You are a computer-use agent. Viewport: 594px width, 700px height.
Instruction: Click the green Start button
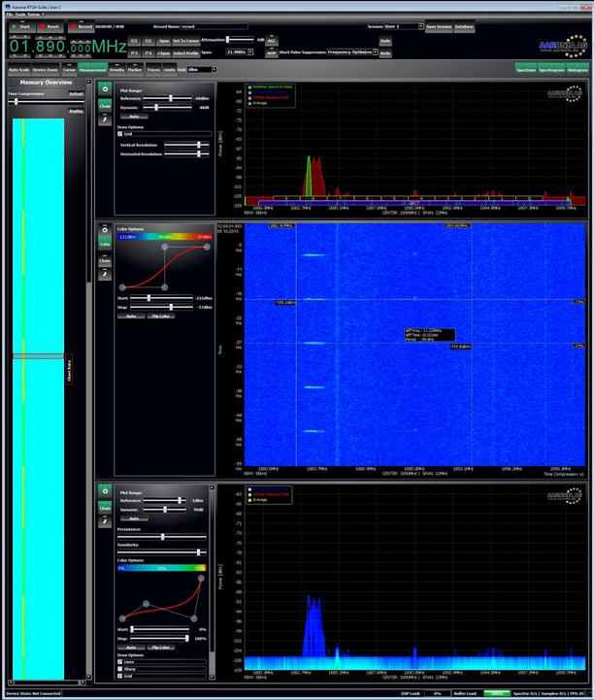[x=20, y=26]
